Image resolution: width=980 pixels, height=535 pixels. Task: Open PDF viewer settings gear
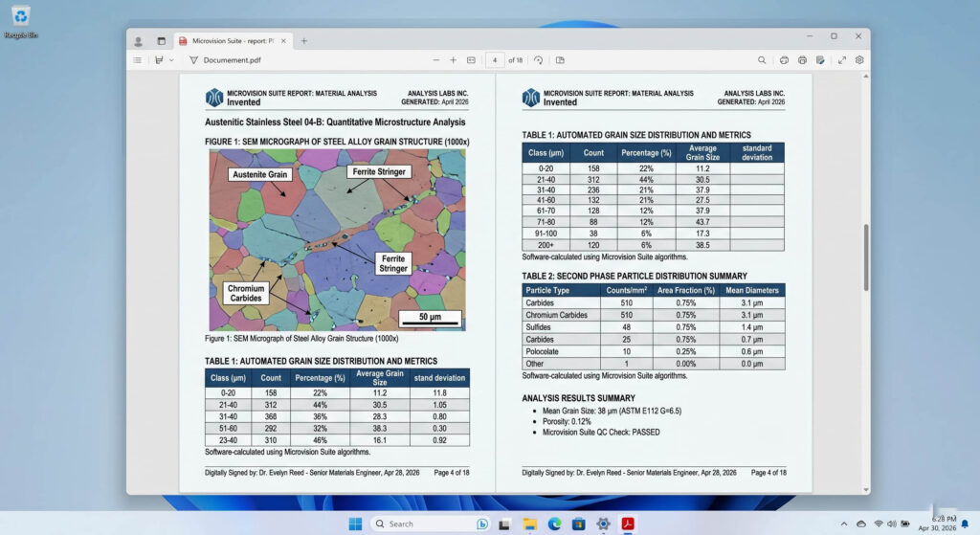click(x=859, y=60)
